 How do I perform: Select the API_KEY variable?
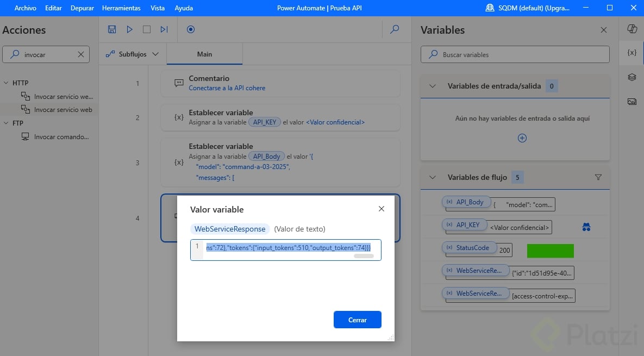[464, 224]
